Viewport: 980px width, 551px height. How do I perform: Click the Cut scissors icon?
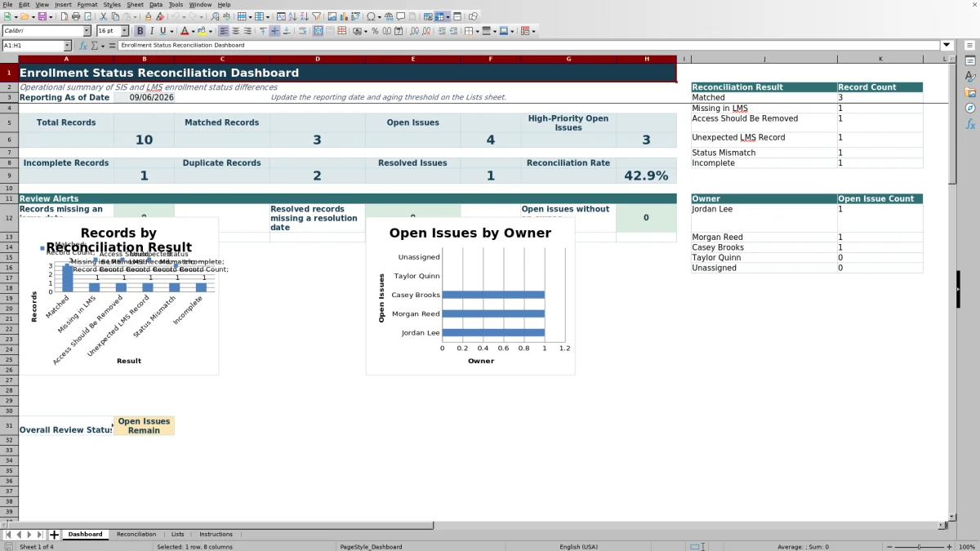coord(104,16)
